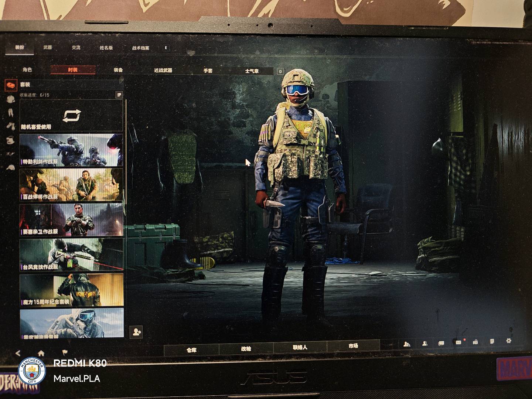Click the 市场 market button
Viewport: 532px width, 399px height.
click(x=353, y=346)
